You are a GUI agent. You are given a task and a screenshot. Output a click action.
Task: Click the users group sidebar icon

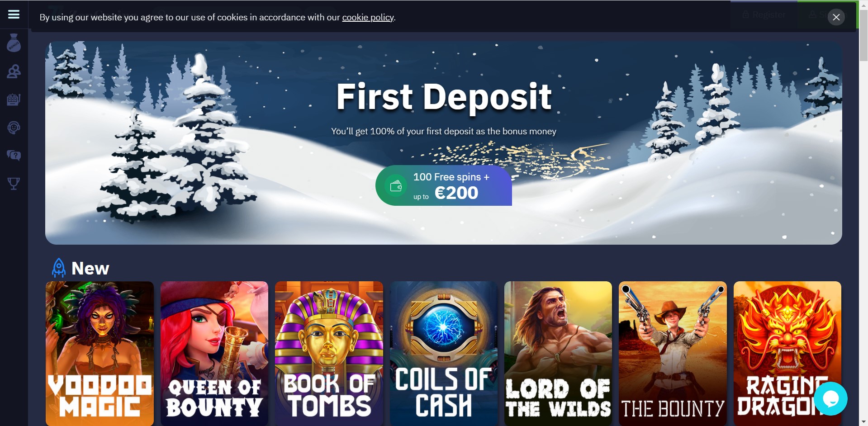(14, 71)
